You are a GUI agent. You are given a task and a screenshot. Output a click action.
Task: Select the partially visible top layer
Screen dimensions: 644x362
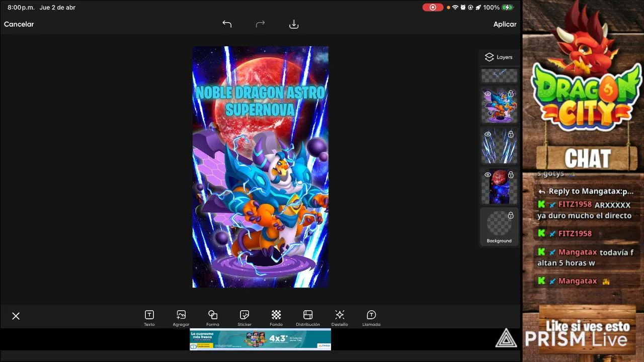coord(499,76)
